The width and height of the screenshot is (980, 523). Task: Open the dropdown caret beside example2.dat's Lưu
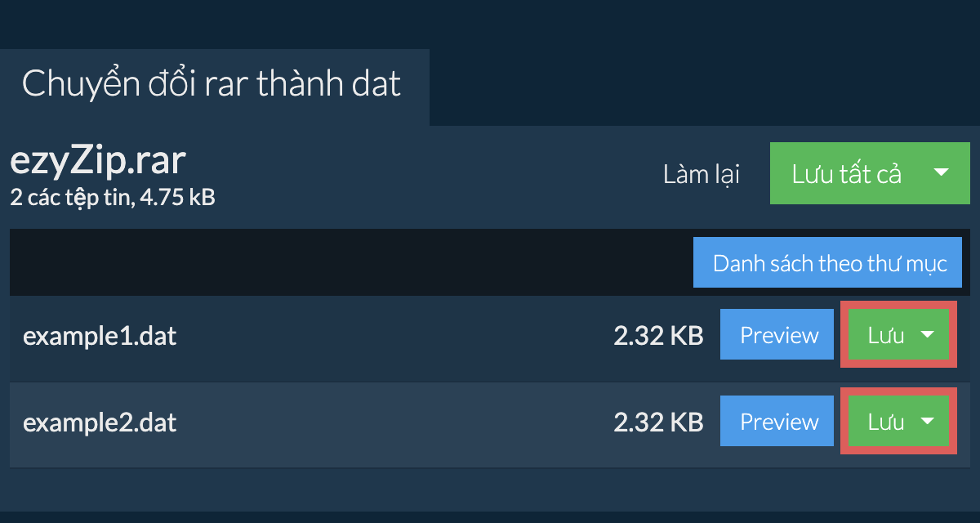pyautogui.click(x=927, y=421)
